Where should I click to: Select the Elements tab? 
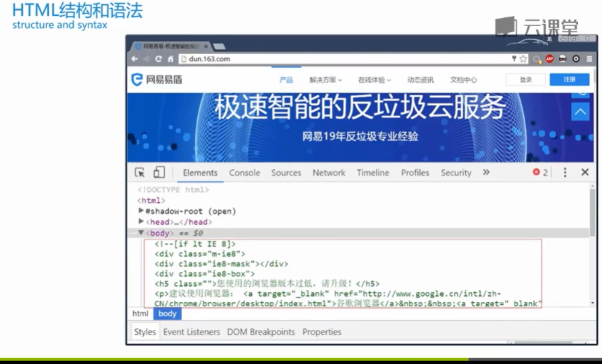(200, 173)
